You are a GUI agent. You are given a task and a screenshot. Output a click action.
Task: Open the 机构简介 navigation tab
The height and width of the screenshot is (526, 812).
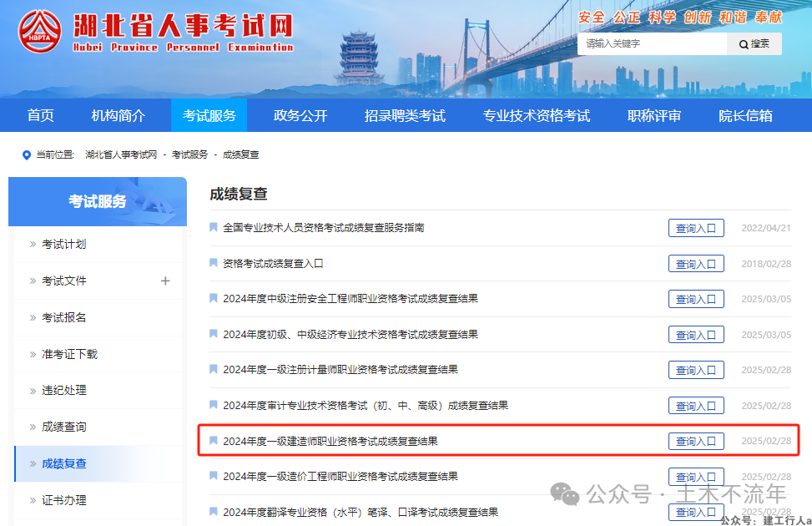coord(118,115)
